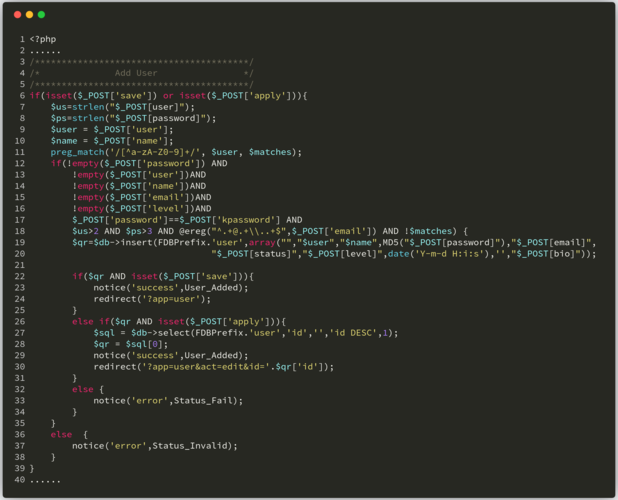Viewport: 618px width, 500px height.
Task: Click the 'Add User' comment text
Action: (136, 73)
